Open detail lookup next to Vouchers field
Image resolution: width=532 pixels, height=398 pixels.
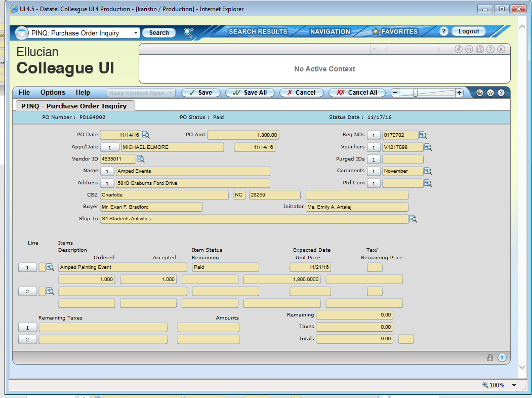coord(428,147)
